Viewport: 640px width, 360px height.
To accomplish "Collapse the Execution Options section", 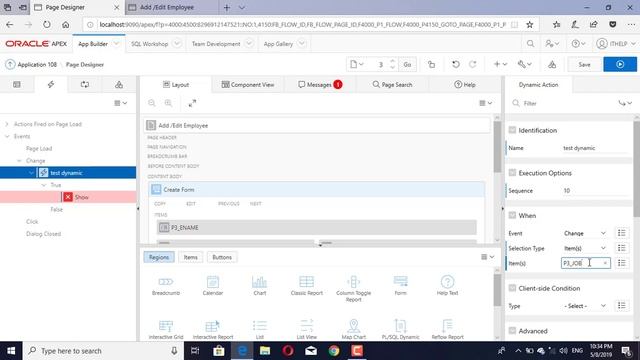I will pyautogui.click(x=512, y=173).
